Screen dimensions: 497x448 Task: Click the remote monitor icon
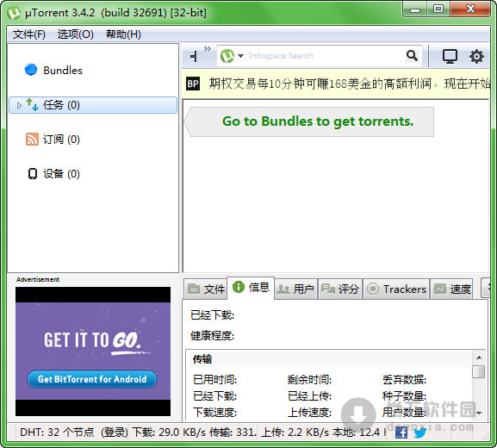point(450,57)
